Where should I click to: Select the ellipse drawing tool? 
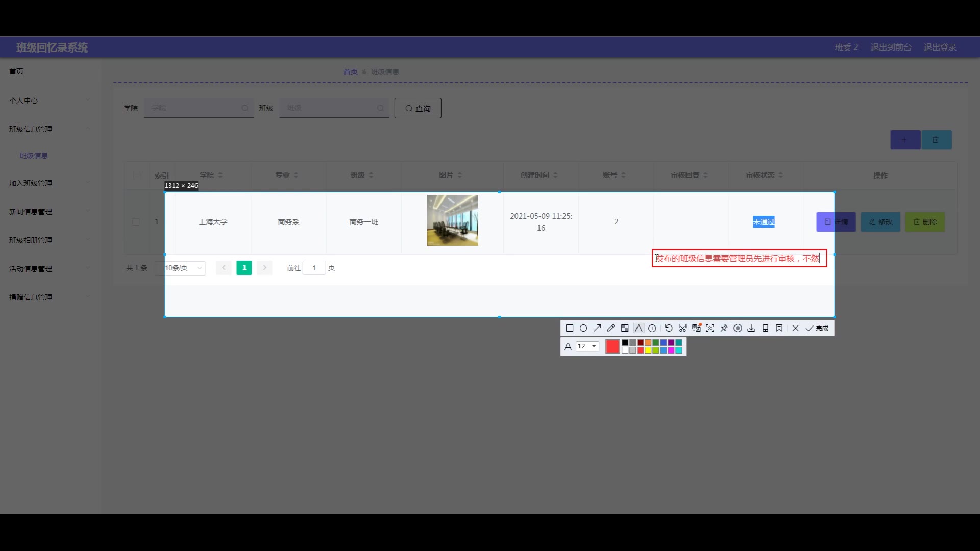pyautogui.click(x=583, y=328)
